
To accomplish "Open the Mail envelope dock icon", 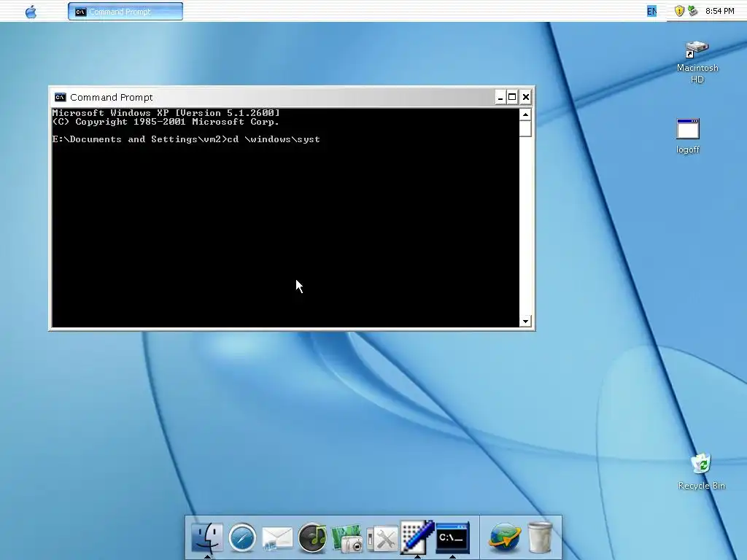I will [x=277, y=539].
